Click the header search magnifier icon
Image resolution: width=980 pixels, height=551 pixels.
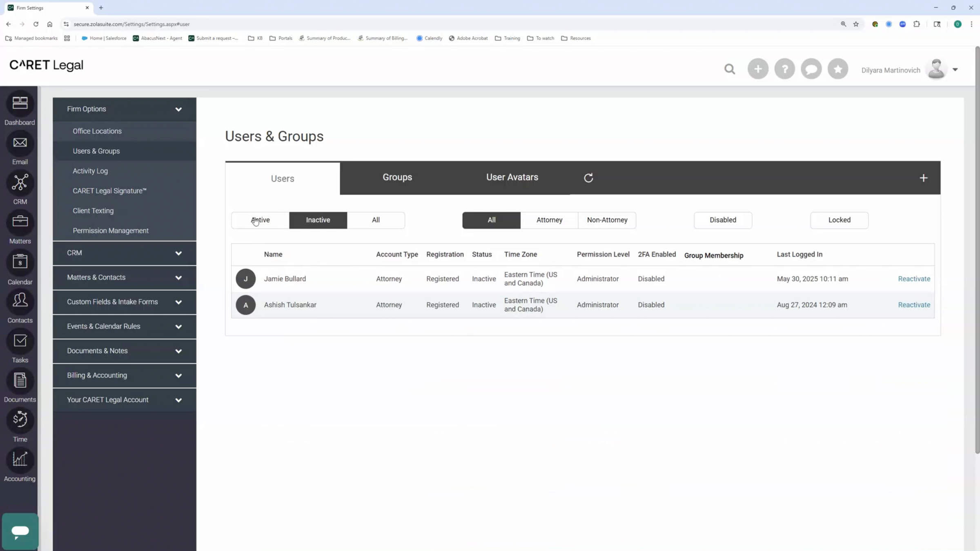pyautogui.click(x=730, y=69)
